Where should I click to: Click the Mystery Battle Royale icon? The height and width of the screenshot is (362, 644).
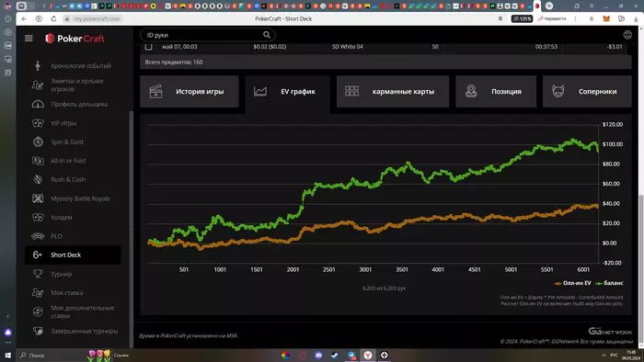pyautogui.click(x=38, y=198)
